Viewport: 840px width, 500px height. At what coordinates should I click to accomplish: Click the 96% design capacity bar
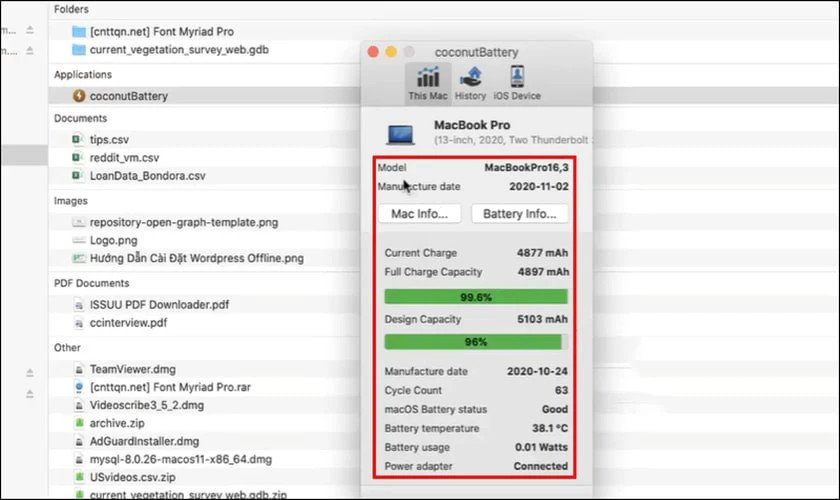tap(476, 342)
